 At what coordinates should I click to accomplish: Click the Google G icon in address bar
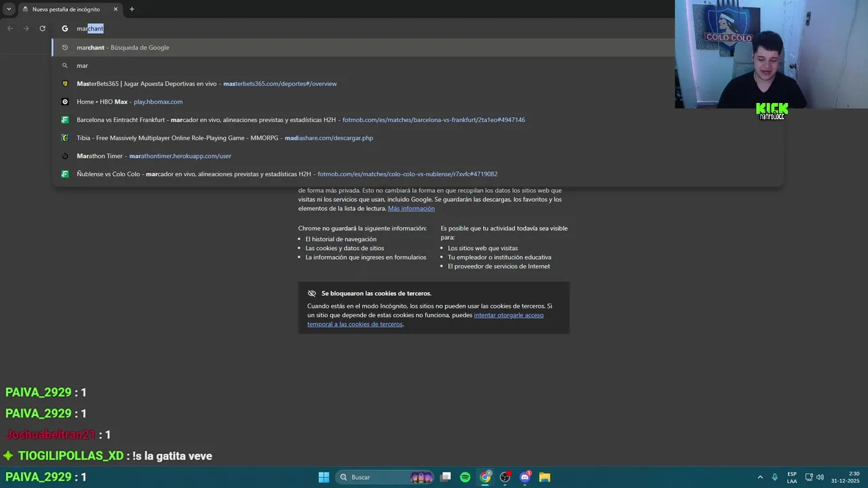coord(65,28)
